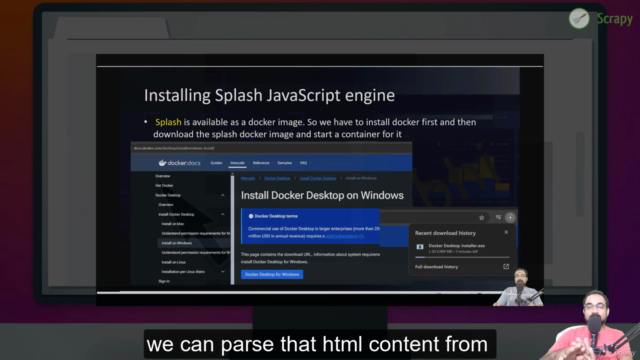
Task: Bookmark page with the star icon
Action: [482, 218]
